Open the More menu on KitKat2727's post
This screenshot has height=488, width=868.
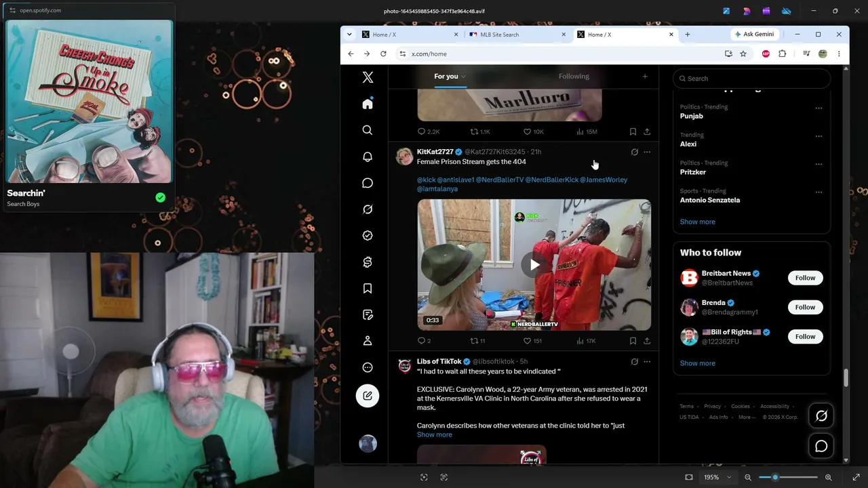click(647, 152)
